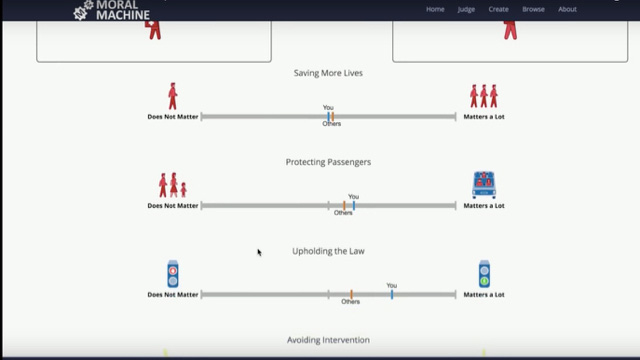Click Does Not Matter label under Upholding the Law
Viewport: 640px width, 360px height.
(x=173, y=295)
